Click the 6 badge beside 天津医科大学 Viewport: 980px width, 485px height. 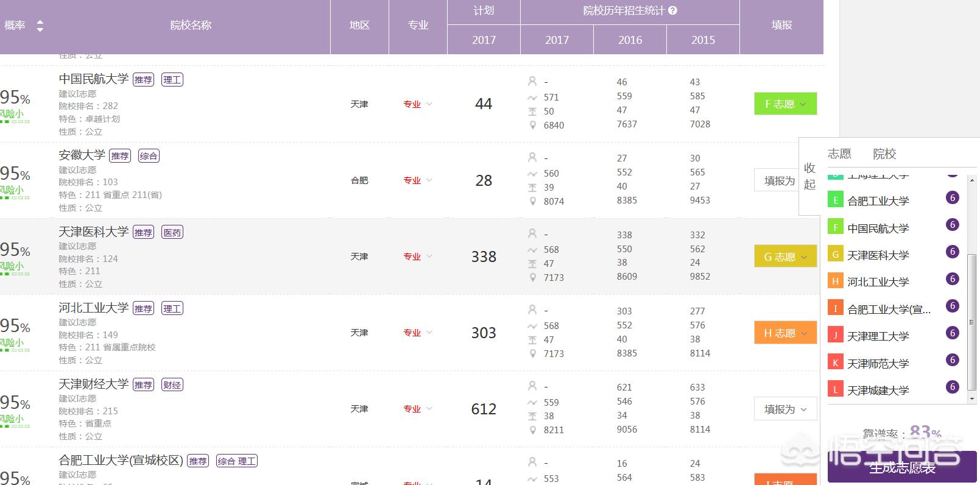pos(953,252)
